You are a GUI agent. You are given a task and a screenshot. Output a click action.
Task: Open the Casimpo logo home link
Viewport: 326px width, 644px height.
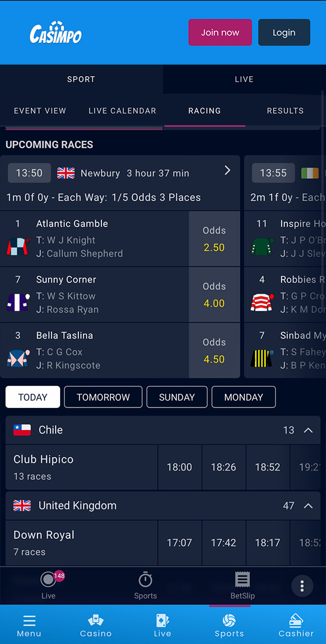[55, 33]
